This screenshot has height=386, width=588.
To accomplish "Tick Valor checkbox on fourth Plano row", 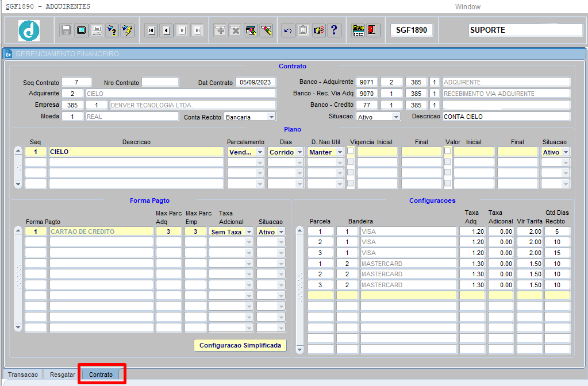I will pos(447,183).
